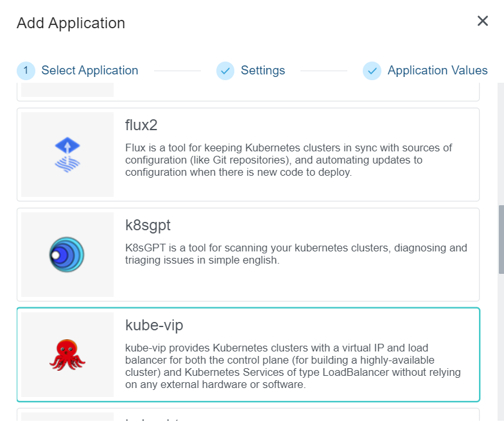Open the Application Values step
The width and height of the screenshot is (504, 431).
437,71
